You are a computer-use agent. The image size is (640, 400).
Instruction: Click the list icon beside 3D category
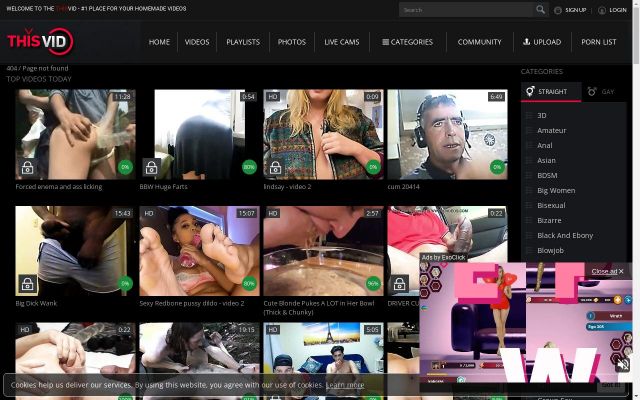pos(529,115)
